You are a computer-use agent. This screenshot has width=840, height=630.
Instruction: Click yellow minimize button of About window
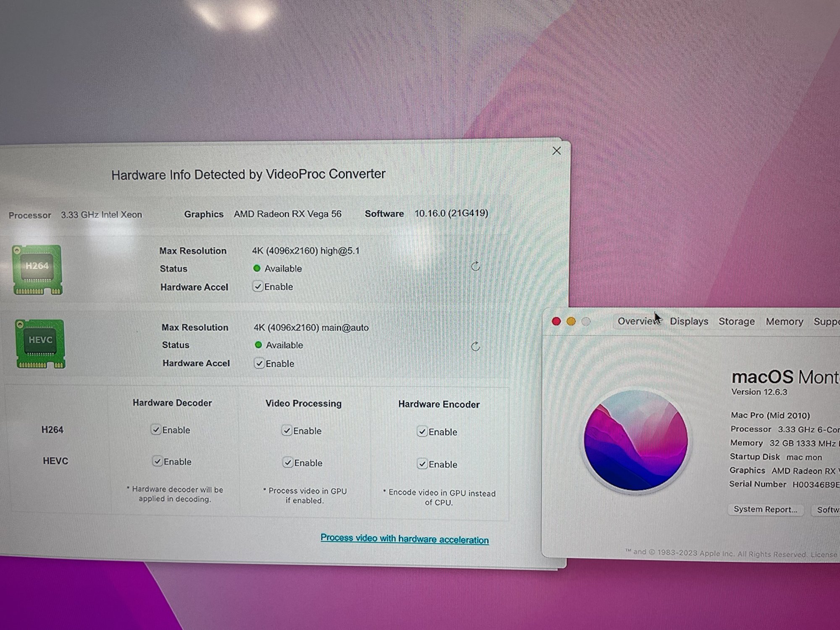tap(571, 322)
